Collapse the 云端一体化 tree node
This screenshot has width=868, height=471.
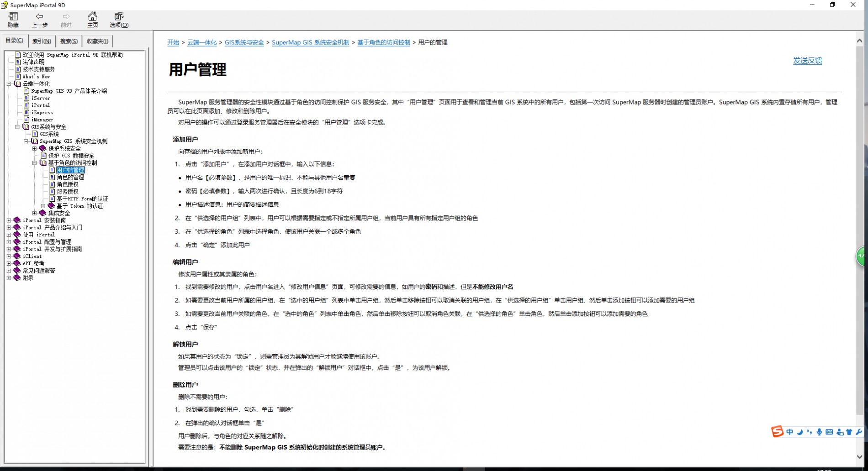pyautogui.click(x=9, y=84)
